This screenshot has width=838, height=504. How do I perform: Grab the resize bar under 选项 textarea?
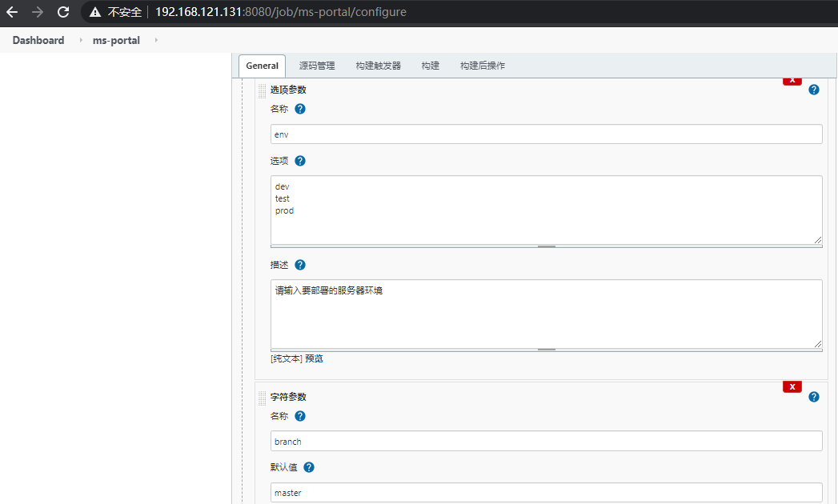pos(546,246)
